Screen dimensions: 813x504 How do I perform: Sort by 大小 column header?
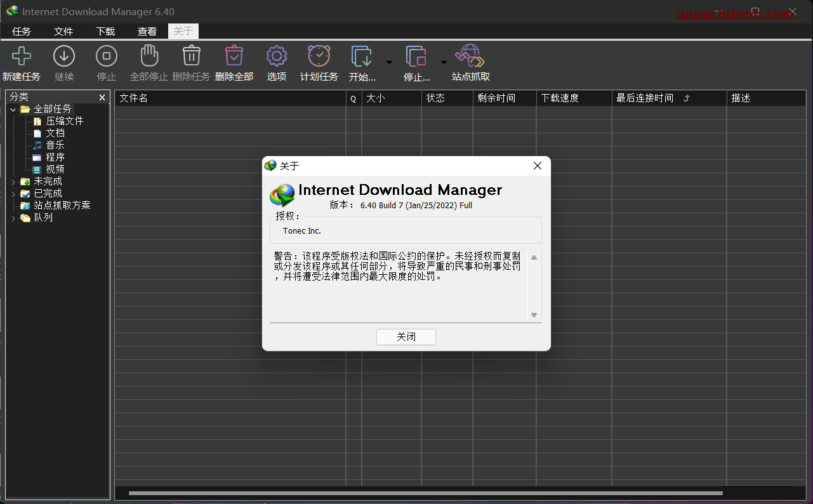click(x=392, y=98)
